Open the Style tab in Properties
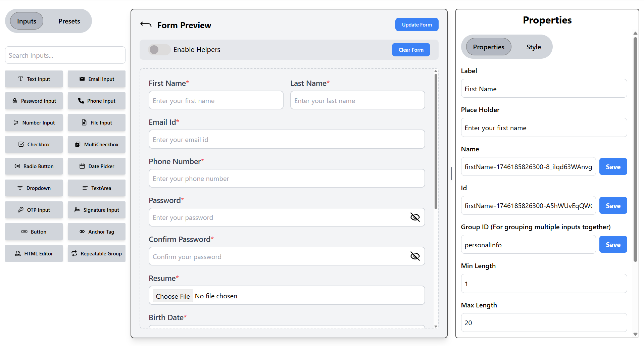 533,47
